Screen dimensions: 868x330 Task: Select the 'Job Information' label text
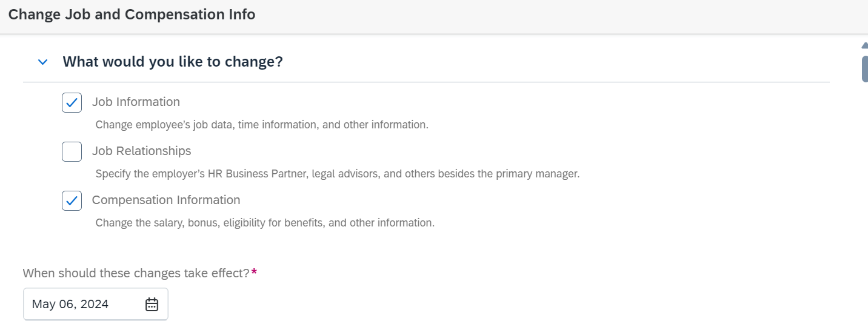click(136, 102)
